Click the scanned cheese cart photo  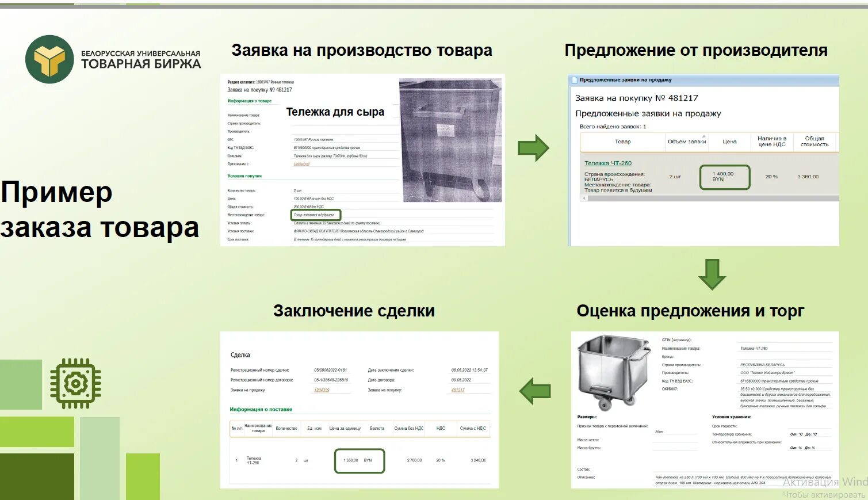(450, 140)
